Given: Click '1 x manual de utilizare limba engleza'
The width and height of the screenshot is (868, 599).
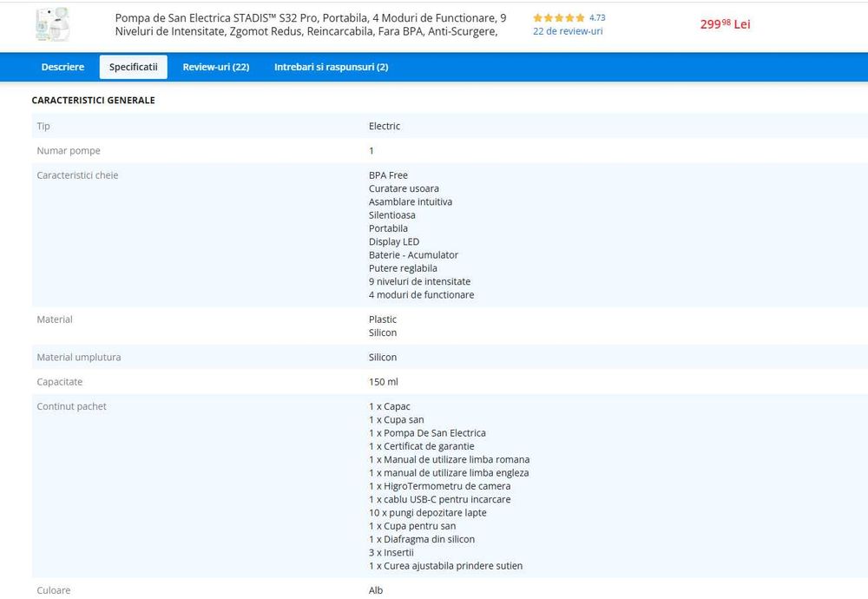Looking at the screenshot, I should tap(449, 472).
